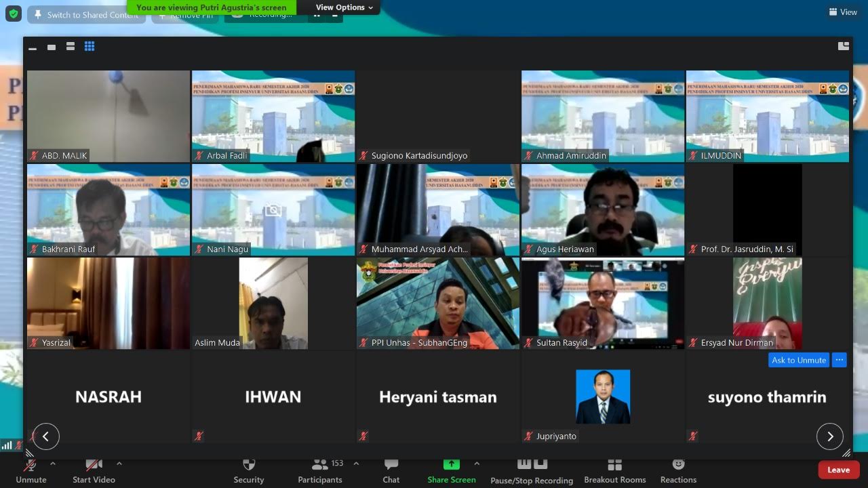Start video with the camera button
868x488 pixels.
94,470
